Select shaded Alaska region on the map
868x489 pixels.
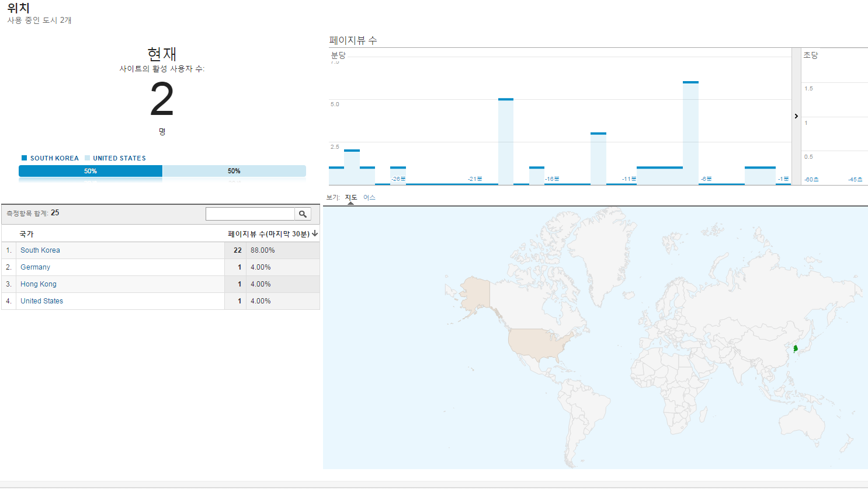coord(474,292)
